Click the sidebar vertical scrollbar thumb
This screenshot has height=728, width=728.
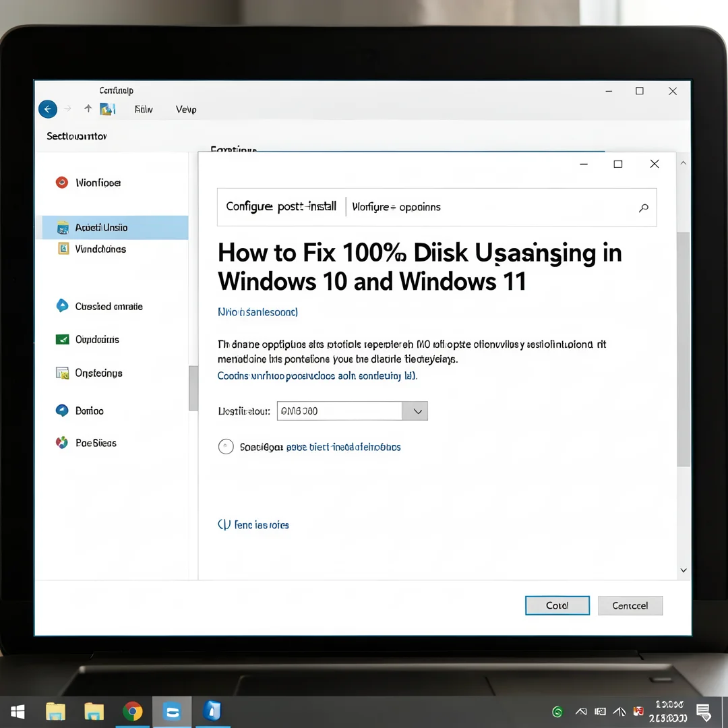(193, 389)
